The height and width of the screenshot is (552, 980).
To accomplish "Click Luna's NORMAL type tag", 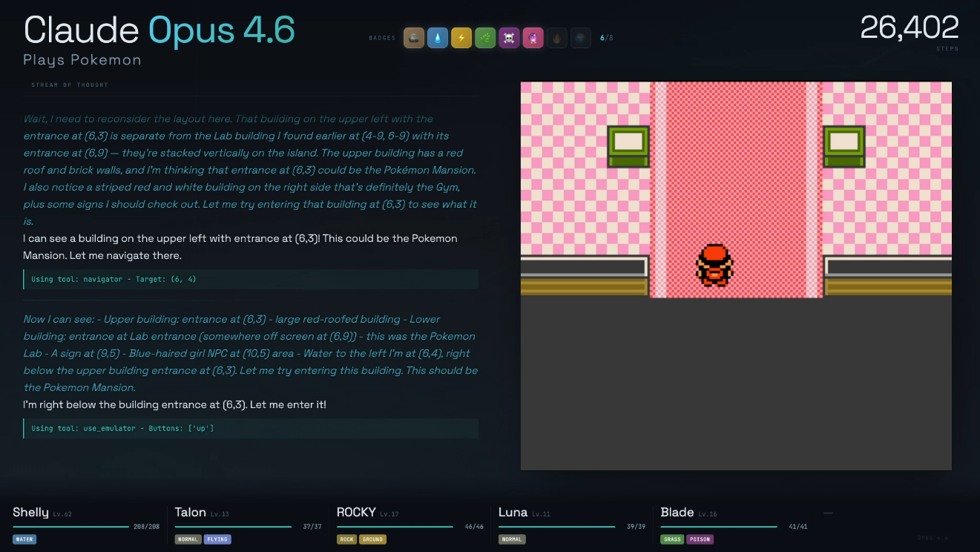I will (512, 539).
